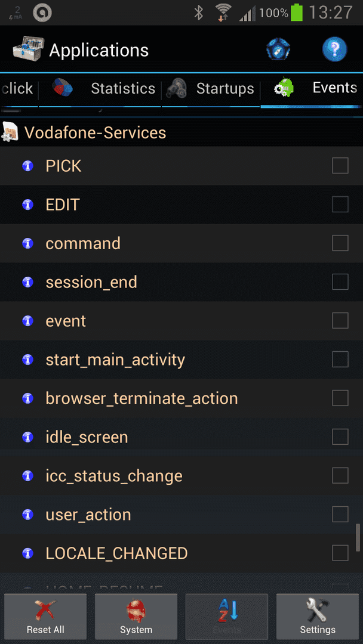
Task: Switch to the Statistics tab
Action: pyautogui.click(x=122, y=88)
